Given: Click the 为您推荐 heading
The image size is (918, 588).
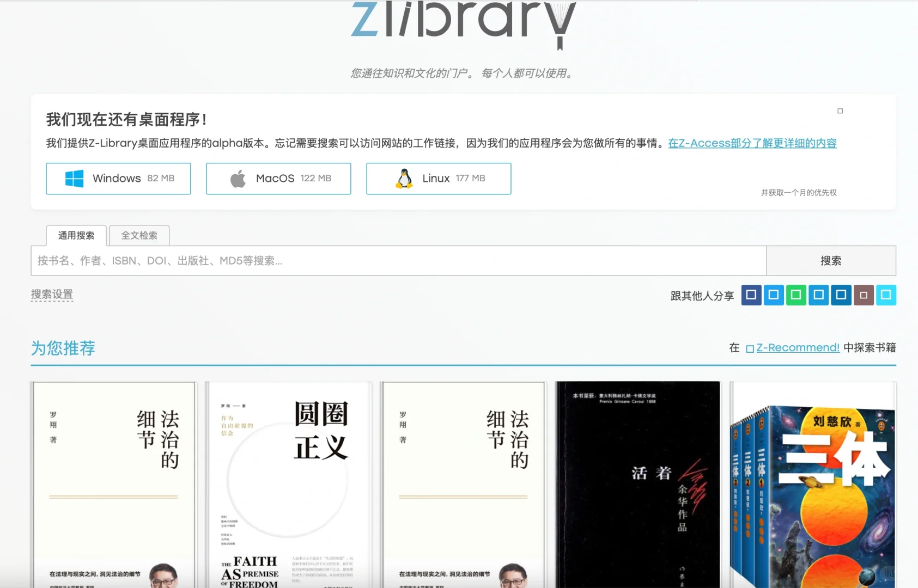Looking at the screenshot, I should 63,348.
